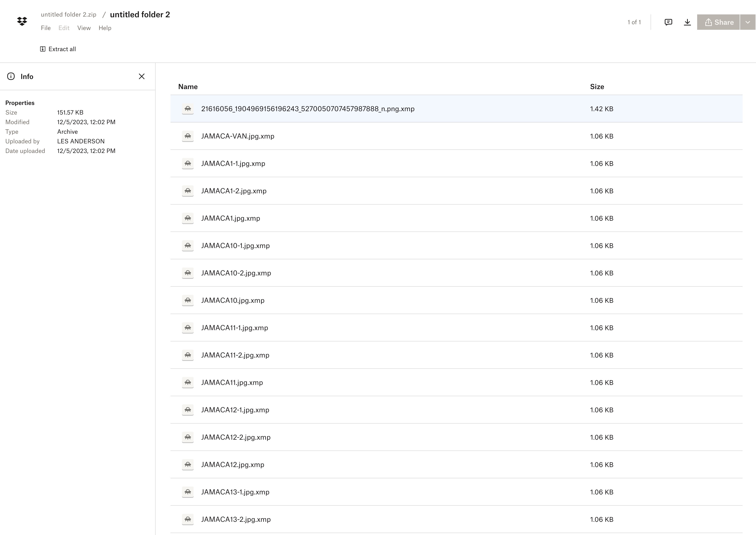Image resolution: width=756 pixels, height=535 pixels.
Task: Navigate to the untitled folder 2.zip breadcrumb
Action: tap(68, 14)
